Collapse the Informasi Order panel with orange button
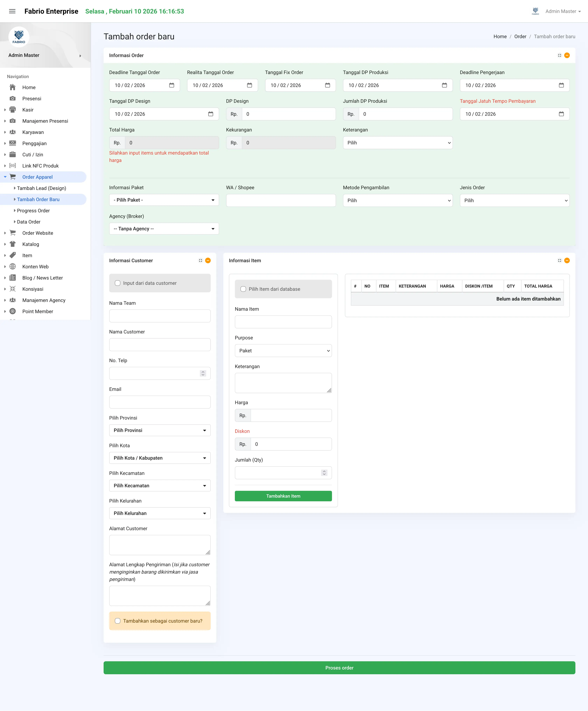The height and width of the screenshot is (711, 588). 567,55
